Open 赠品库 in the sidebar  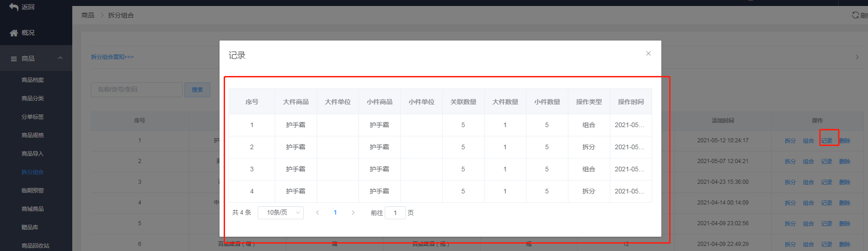30,228
